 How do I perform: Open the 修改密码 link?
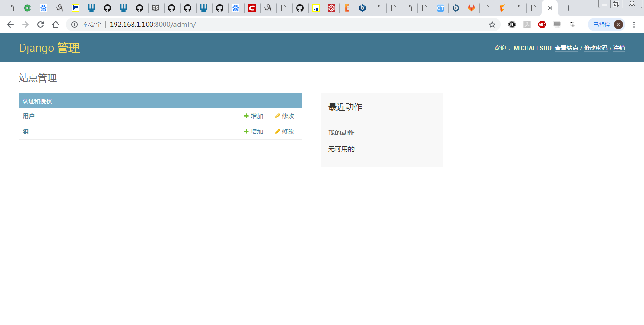[x=595, y=48]
